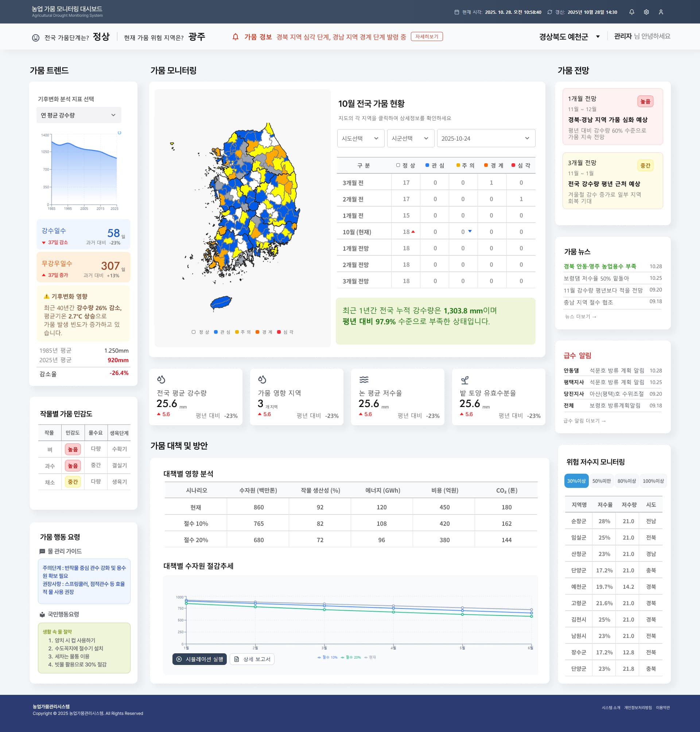Click the sprout icon on 밭 토양 유효수분율 card

464,380
